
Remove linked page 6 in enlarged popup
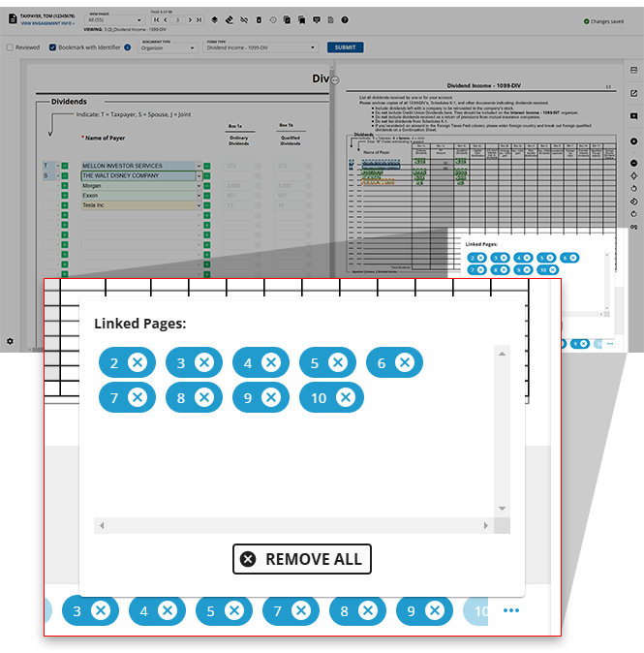[x=405, y=362]
